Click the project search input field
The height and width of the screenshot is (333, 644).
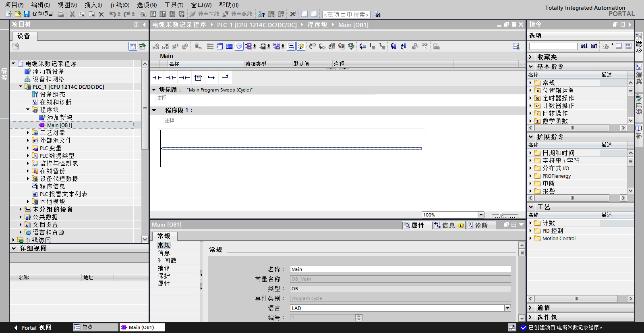click(x=346, y=15)
